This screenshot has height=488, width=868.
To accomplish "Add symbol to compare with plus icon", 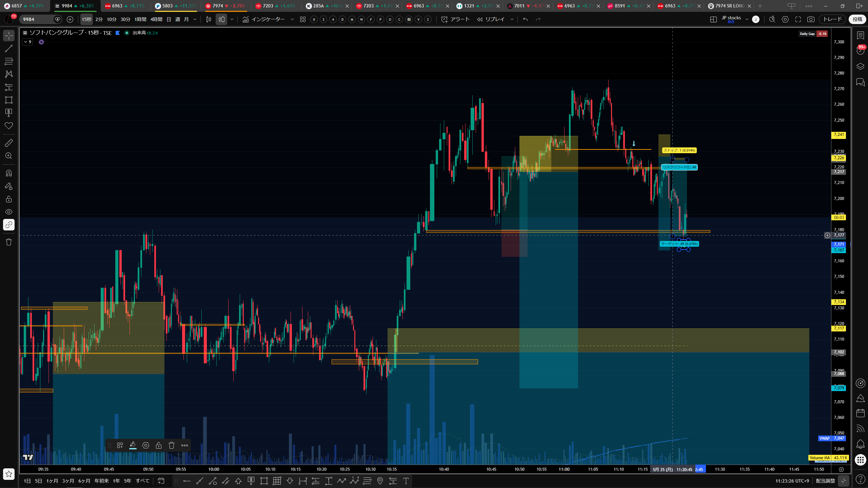I will pyautogui.click(x=70, y=19).
